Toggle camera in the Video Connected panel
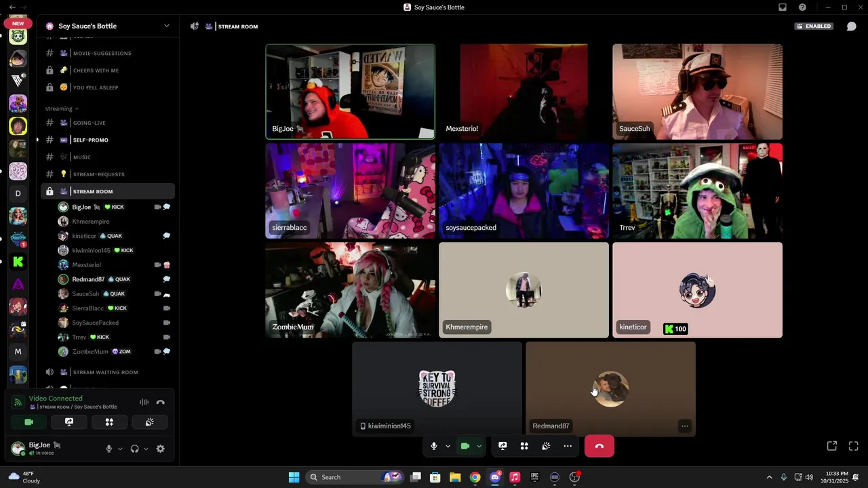The image size is (868, 488). pyautogui.click(x=28, y=422)
